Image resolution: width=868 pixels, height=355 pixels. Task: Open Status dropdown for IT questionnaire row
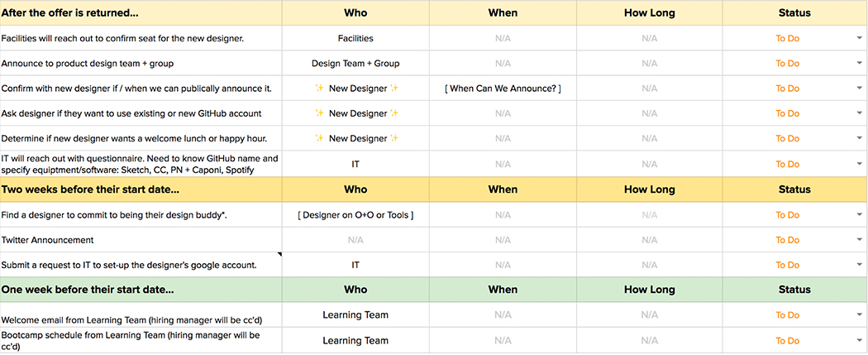[x=860, y=164]
